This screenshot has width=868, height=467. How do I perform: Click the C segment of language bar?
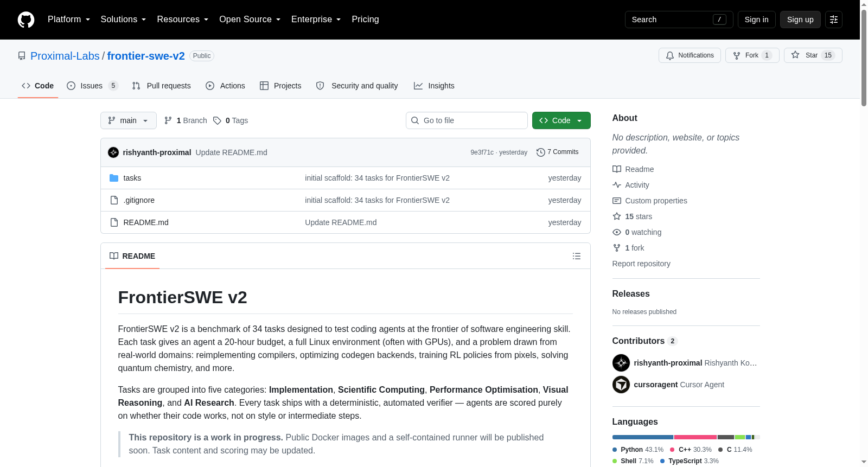tap(726, 437)
